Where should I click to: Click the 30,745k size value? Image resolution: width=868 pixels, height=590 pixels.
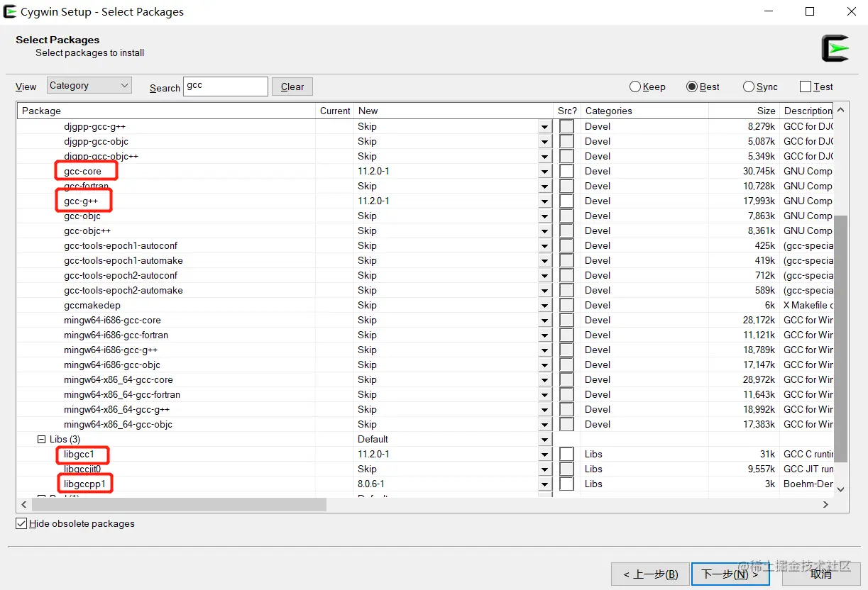pyautogui.click(x=759, y=171)
